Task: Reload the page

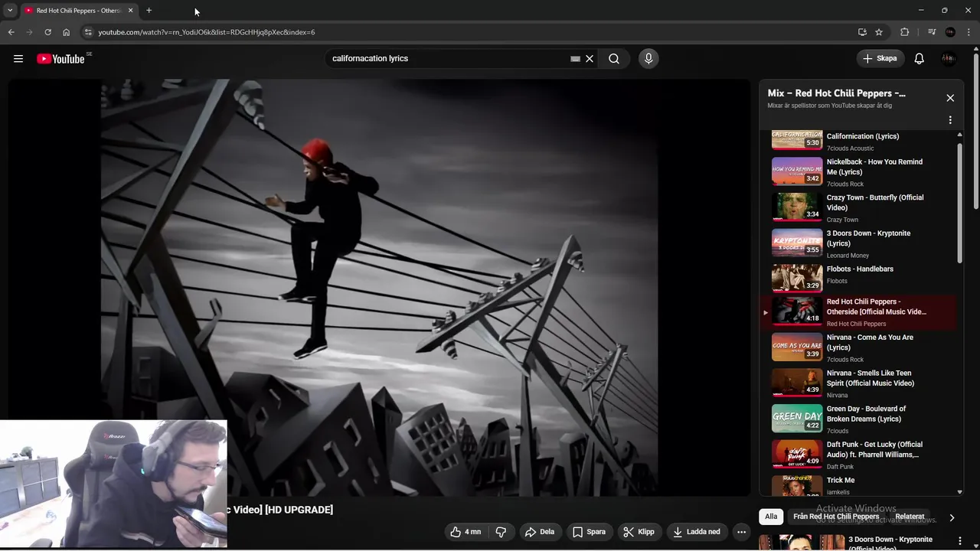Action: (47, 32)
